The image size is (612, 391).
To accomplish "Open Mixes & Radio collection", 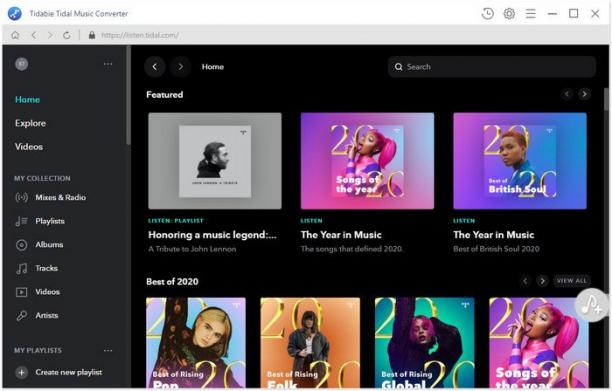I will click(x=60, y=197).
